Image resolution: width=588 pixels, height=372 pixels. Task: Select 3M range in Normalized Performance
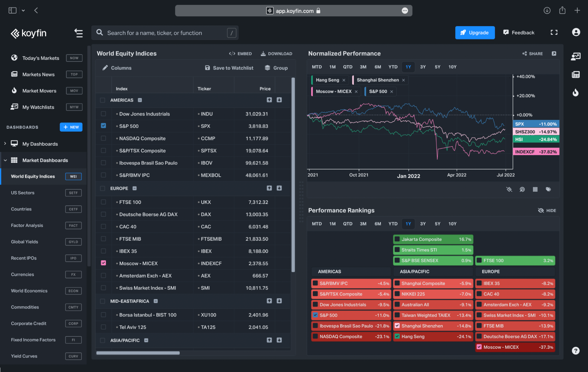pyautogui.click(x=363, y=67)
